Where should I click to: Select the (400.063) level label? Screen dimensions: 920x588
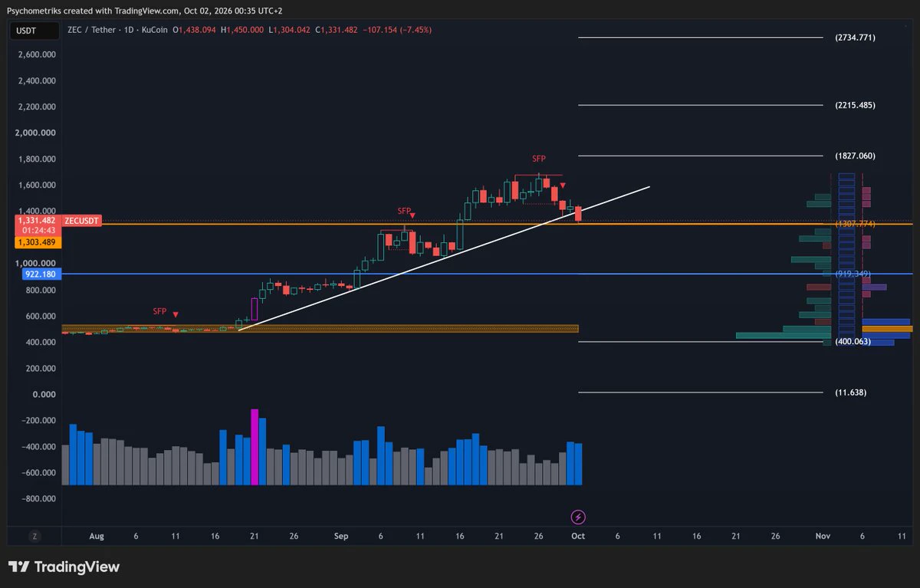coord(855,341)
